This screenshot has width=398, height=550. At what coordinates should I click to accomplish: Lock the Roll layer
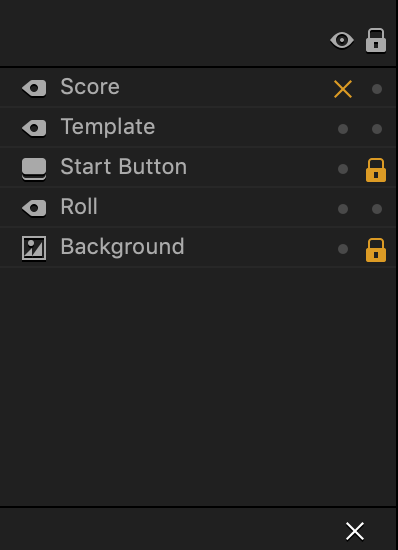(x=377, y=209)
